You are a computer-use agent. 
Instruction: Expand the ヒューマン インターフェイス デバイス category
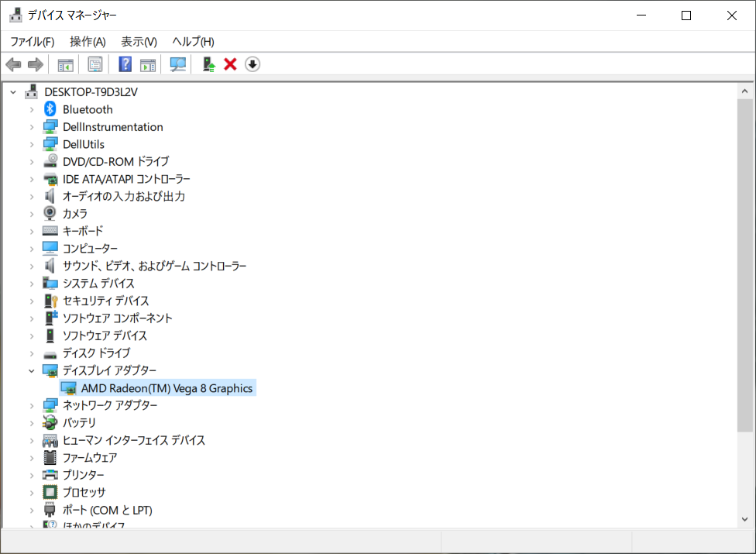pyautogui.click(x=32, y=440)
